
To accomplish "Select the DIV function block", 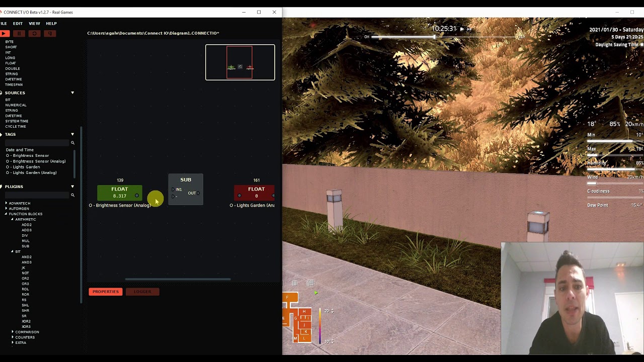I will pyautogui.click(x=25, y=235).
